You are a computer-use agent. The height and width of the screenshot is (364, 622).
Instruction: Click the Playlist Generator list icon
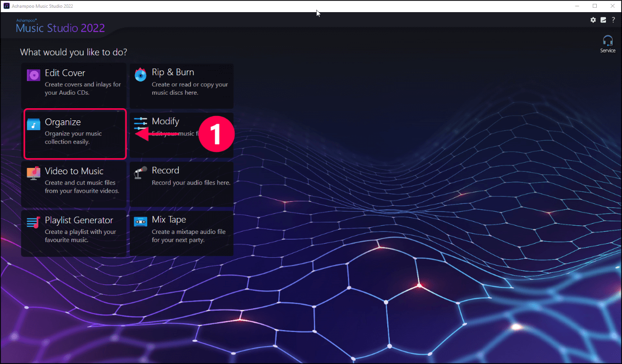pyautogui.click(x=34, y=222)
